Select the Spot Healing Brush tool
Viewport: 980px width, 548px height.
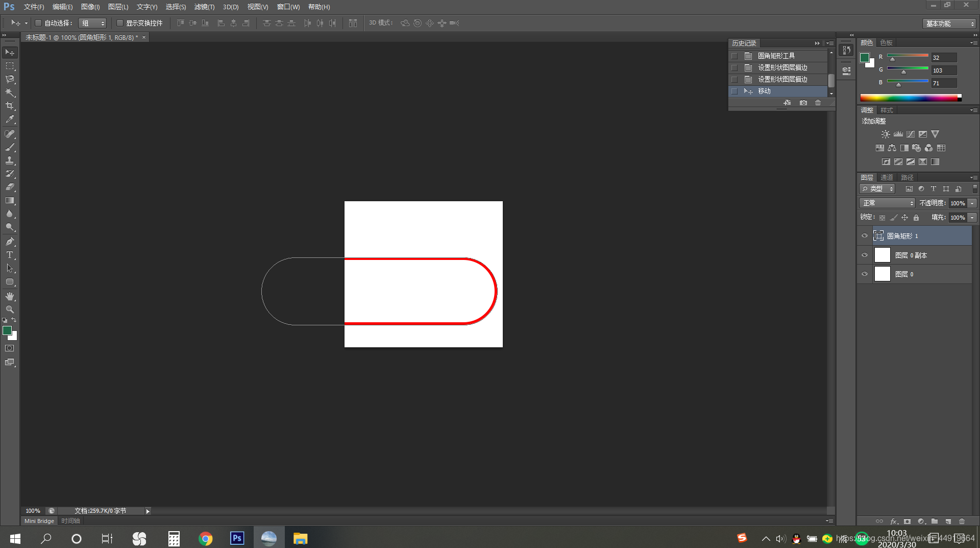tap(10, 134)
